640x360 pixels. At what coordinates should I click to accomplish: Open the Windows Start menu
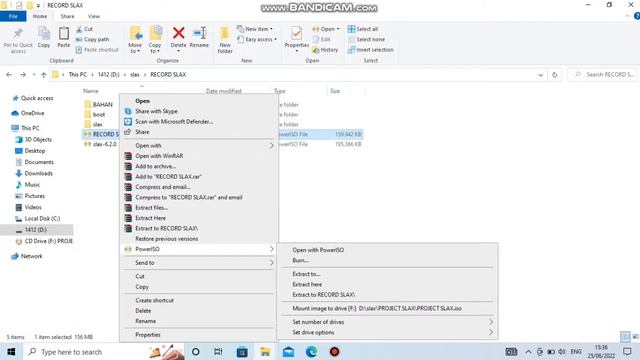coord(11,352)
